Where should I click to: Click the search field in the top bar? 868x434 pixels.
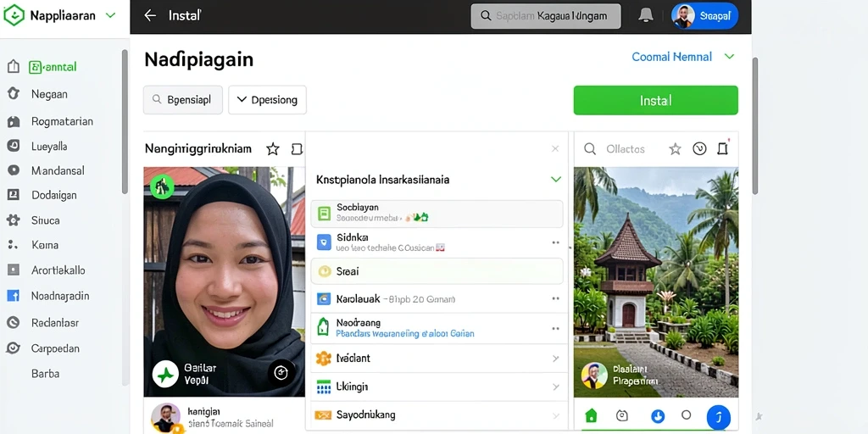pos(545,16)
